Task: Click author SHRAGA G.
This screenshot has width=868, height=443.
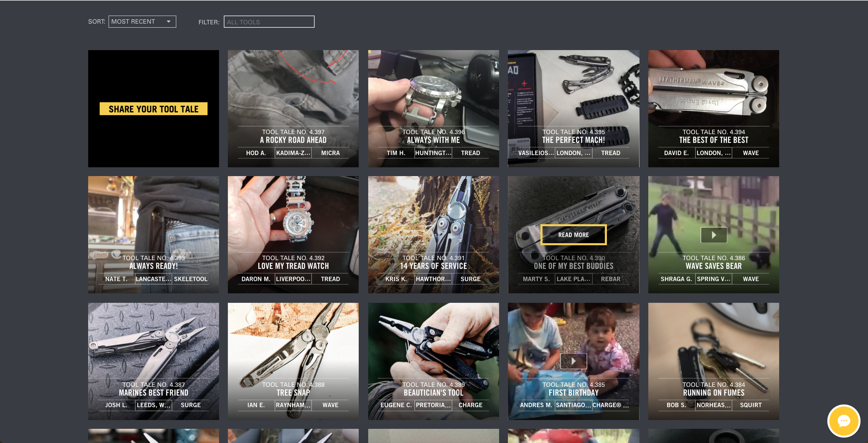Action: coord(676,279)
